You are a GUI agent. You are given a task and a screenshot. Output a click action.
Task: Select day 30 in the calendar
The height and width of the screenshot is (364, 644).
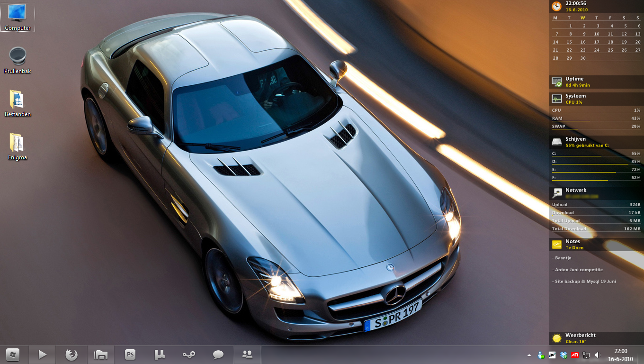tap(583, 58)
